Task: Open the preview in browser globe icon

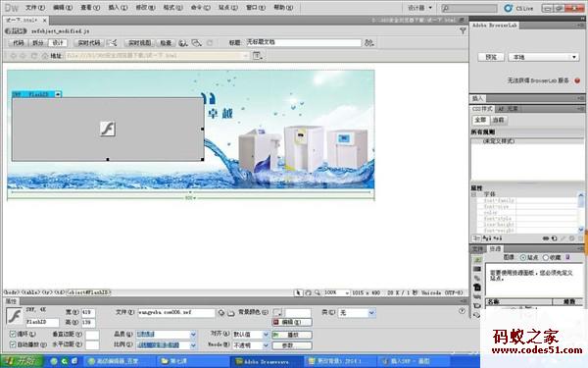Action: pos(182,43)
